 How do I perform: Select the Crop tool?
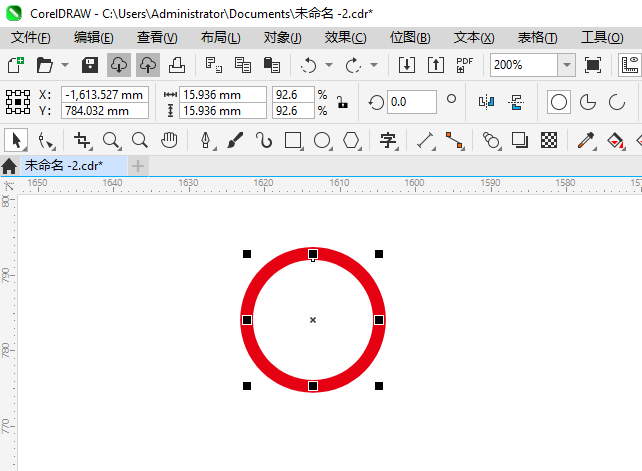pyautogui.click(x=82, y=140)
